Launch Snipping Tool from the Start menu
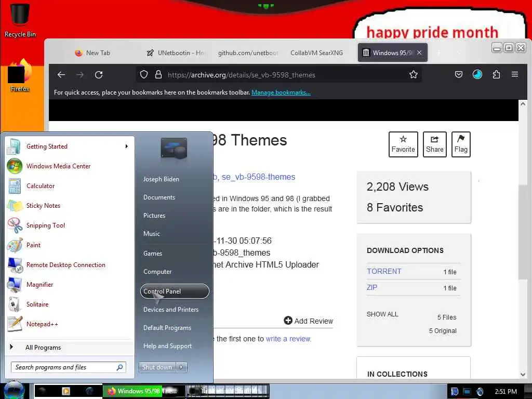This screenshot has width=532, height=399. pyautogui.click(x=70, y=225)
